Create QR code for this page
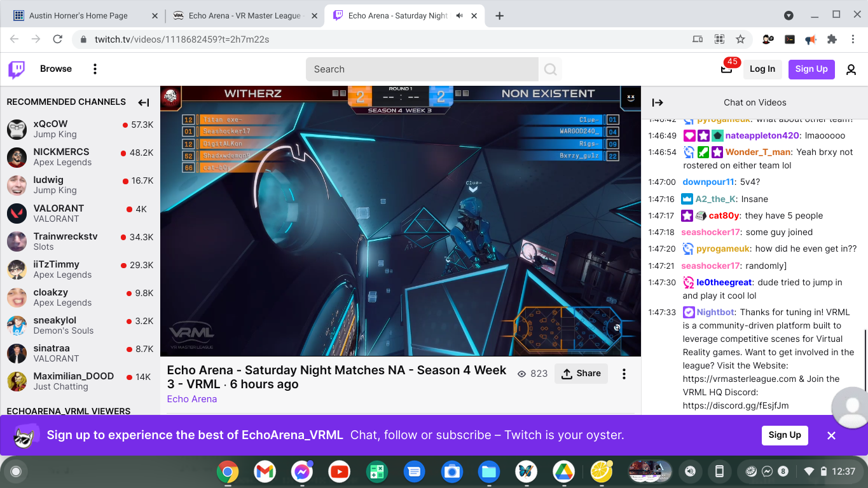Viewport: 868px width, 488px height. pos(719,39)
